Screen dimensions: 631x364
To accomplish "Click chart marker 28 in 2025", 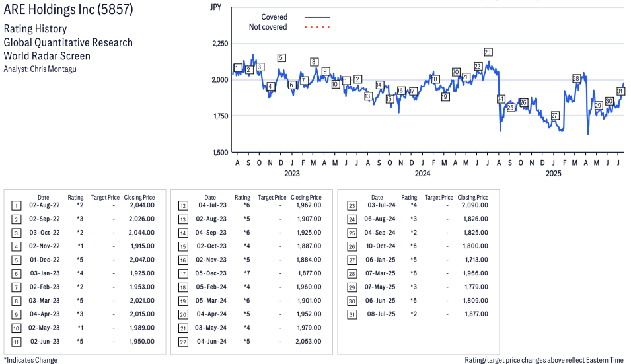I will (x=576, y=79).
